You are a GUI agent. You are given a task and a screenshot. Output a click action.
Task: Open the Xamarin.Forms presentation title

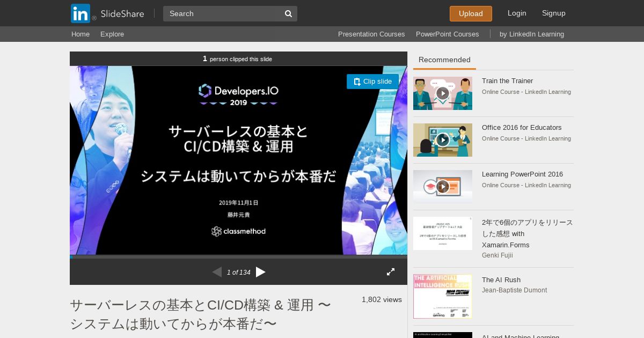pyautogui.click(x=528, y=233)
